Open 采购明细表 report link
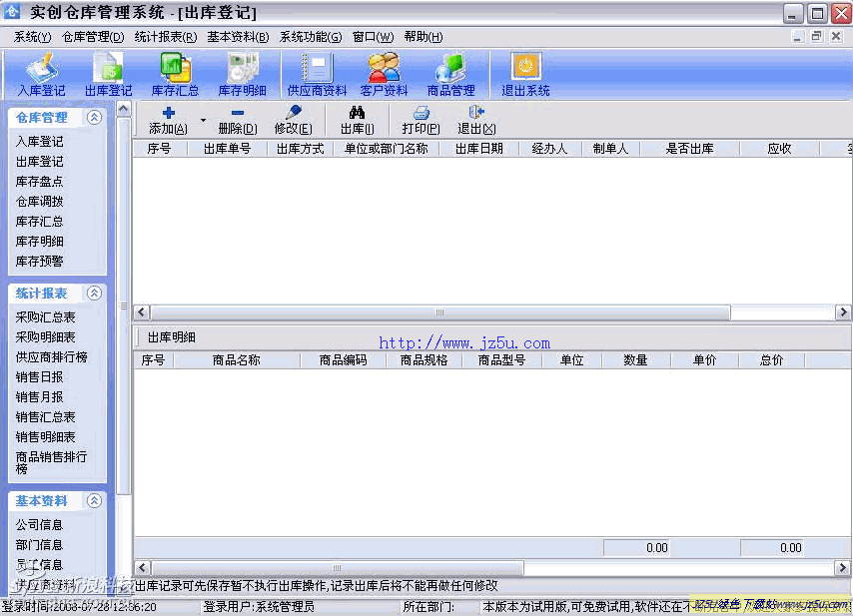The height and width of the screenshot is (616, 853). 45,337
